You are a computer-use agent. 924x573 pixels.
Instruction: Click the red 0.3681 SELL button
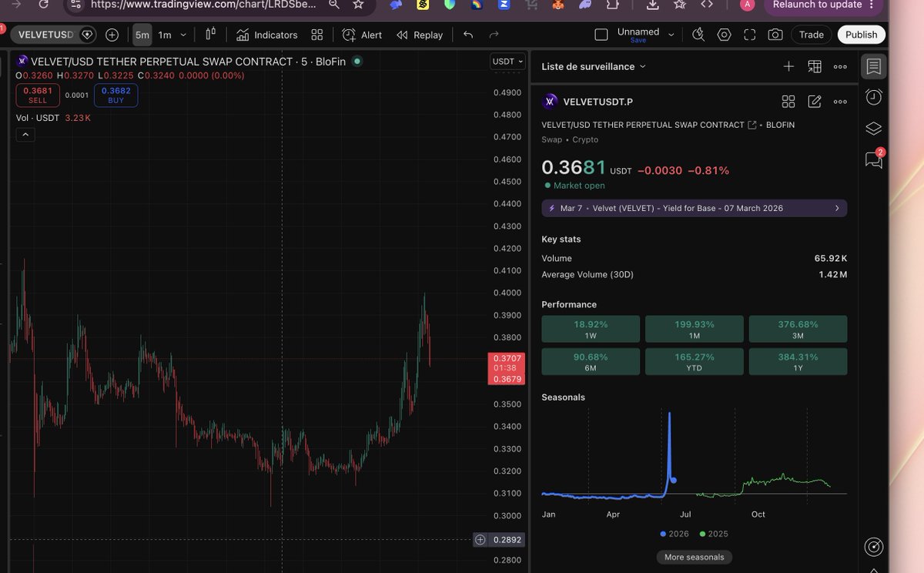pos(38,95)
